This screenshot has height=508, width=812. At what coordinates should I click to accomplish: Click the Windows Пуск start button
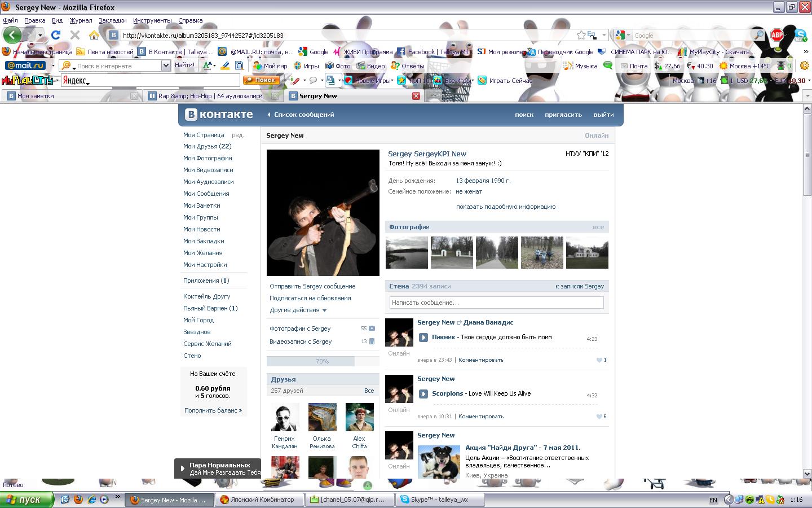pos(27,500)
